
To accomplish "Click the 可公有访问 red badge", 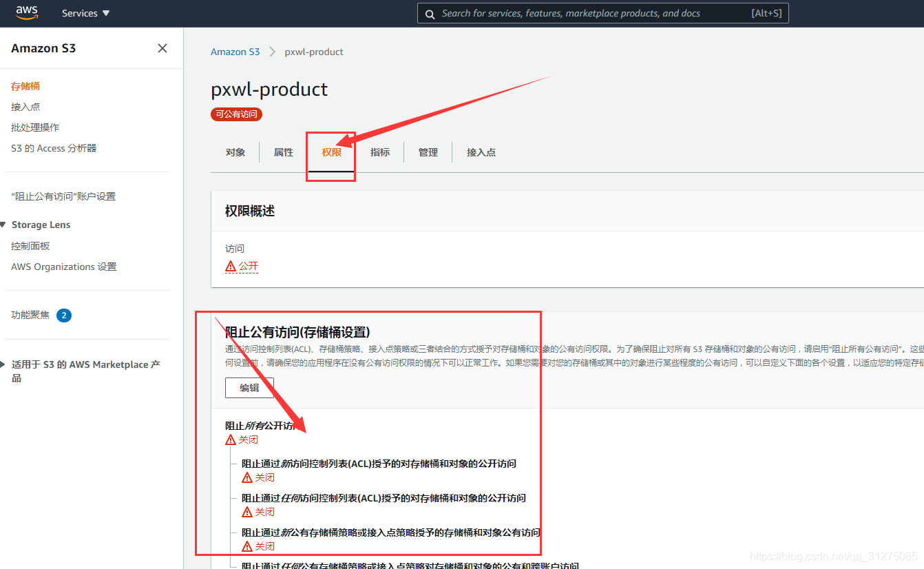I will pos(237,114).
